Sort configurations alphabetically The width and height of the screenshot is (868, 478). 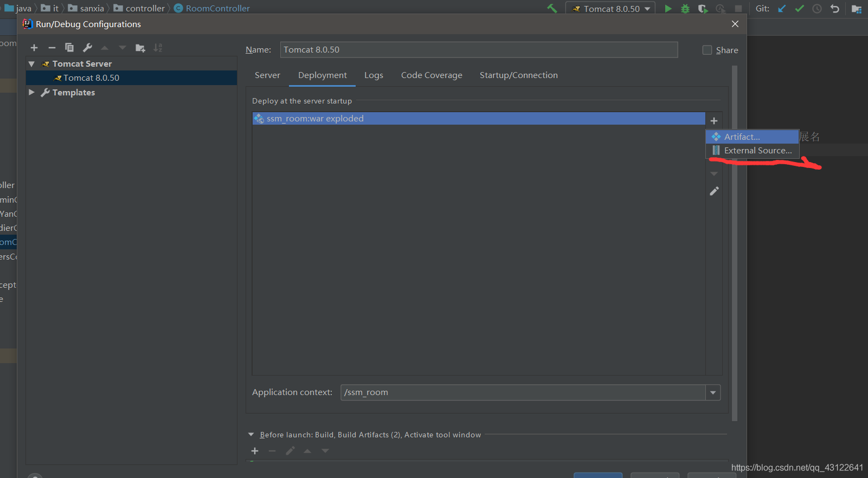(158, 48)
